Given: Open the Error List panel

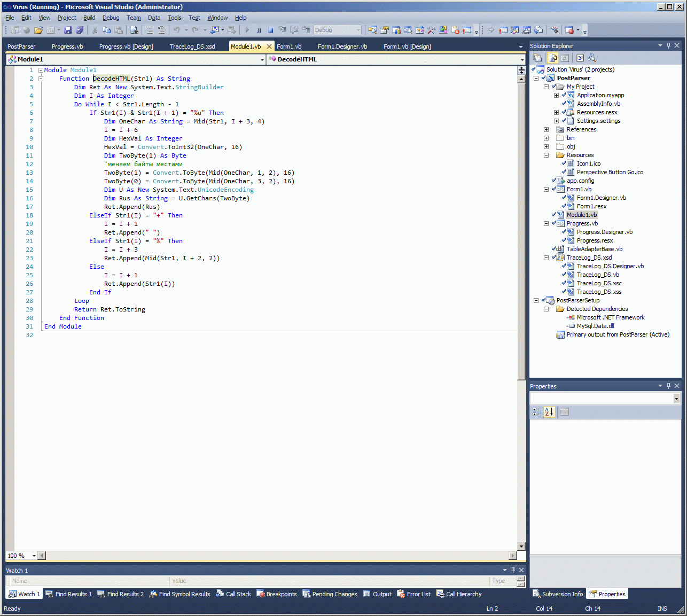Looking at the screenshot, I should click(414, 594).
